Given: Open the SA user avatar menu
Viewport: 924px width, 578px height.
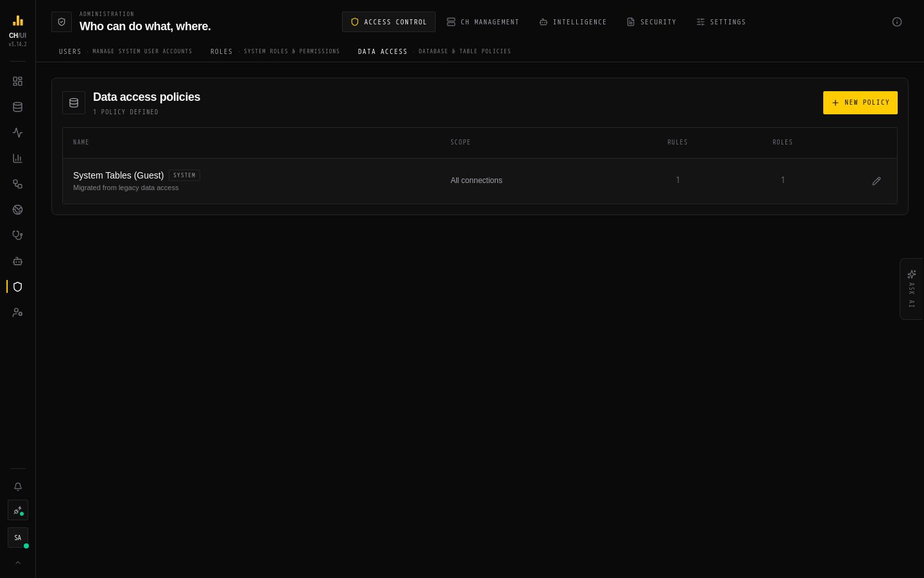Looking at the screenshot, I should point(18,538).
